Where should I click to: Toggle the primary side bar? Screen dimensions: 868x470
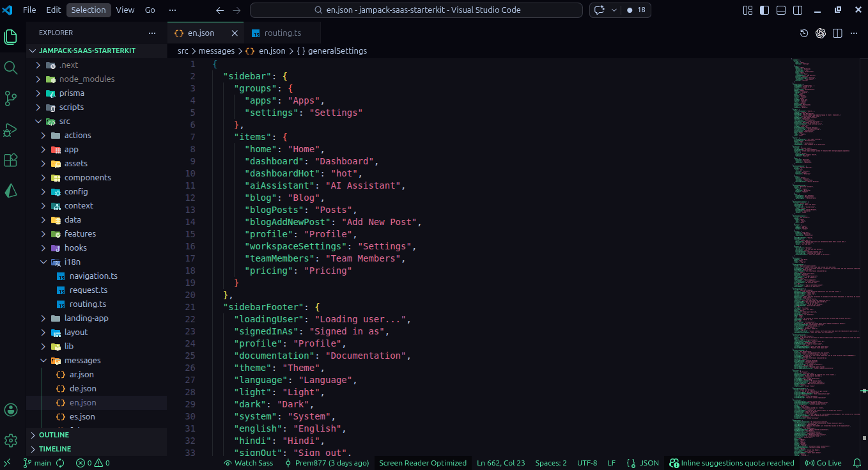pos(764,10)
